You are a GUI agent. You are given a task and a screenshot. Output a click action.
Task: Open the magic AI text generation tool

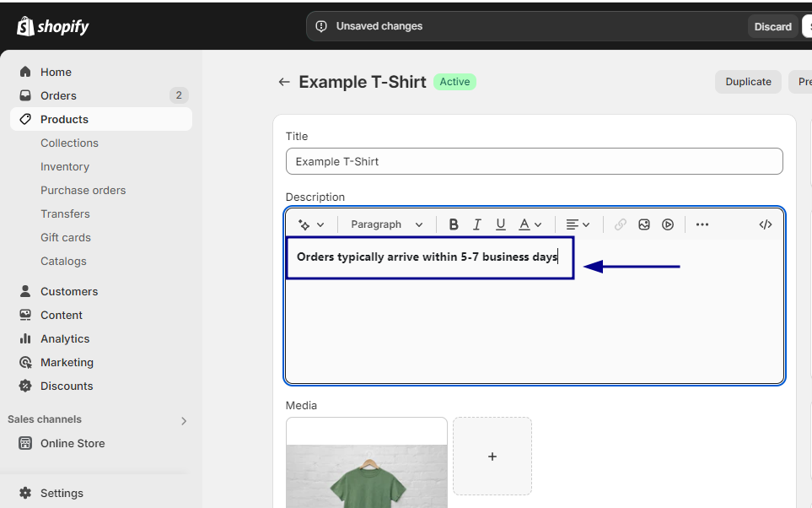click(x=309, y=224)
